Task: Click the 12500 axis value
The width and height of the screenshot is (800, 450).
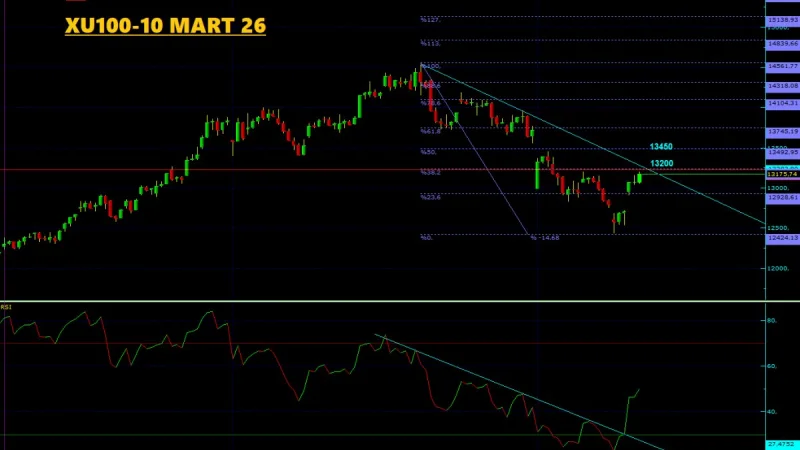Action: tap(778, 228)
